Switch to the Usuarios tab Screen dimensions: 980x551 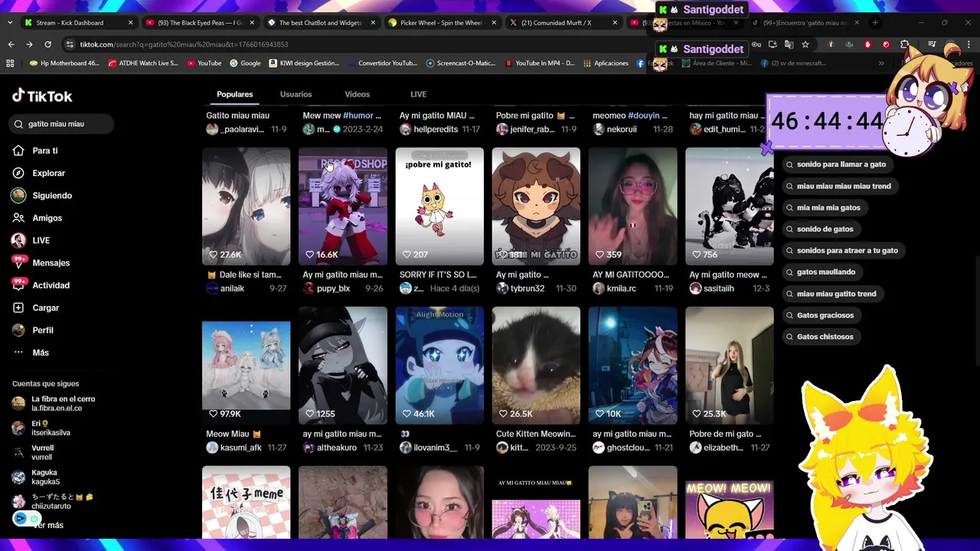296,94
